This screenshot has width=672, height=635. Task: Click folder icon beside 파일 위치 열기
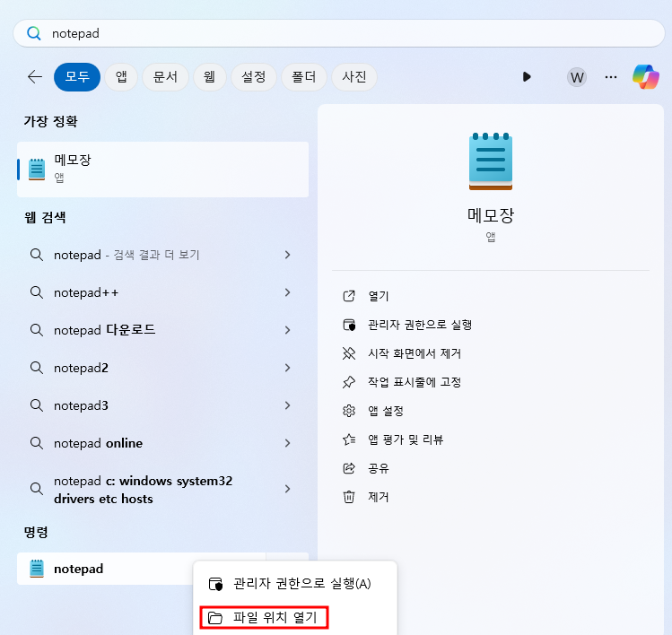pyautogui.click(x=215, y=618)
